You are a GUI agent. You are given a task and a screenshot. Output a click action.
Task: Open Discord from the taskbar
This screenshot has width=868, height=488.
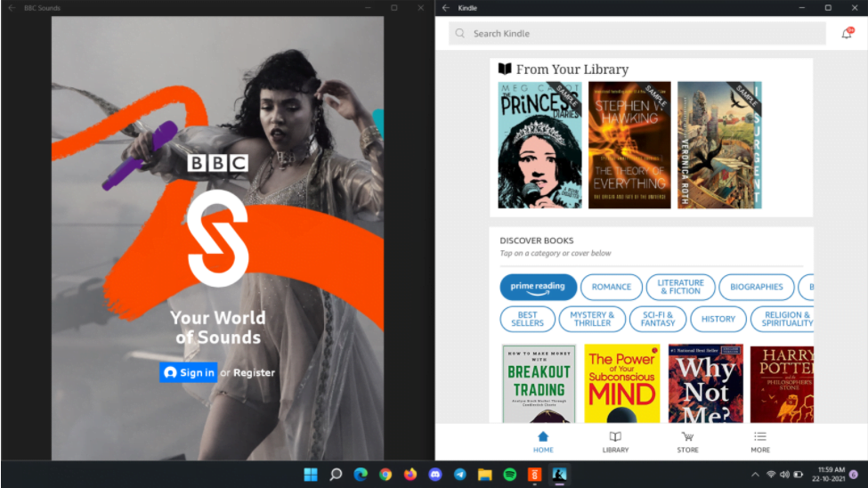pos(435,475)
